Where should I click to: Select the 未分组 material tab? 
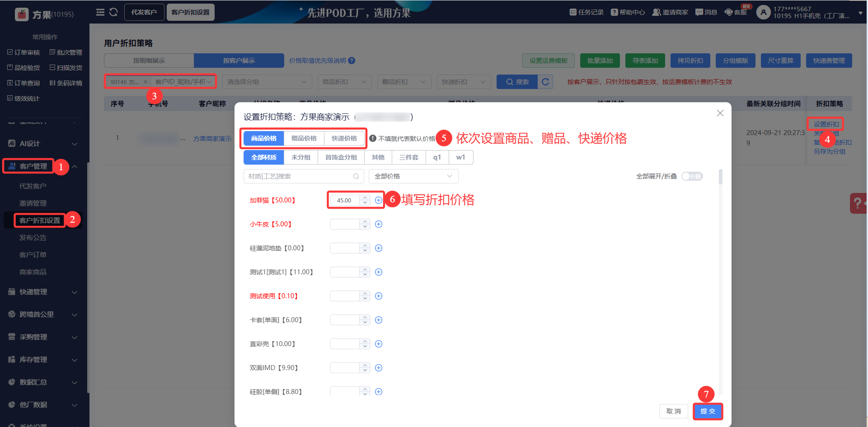[x=301, y=157]
